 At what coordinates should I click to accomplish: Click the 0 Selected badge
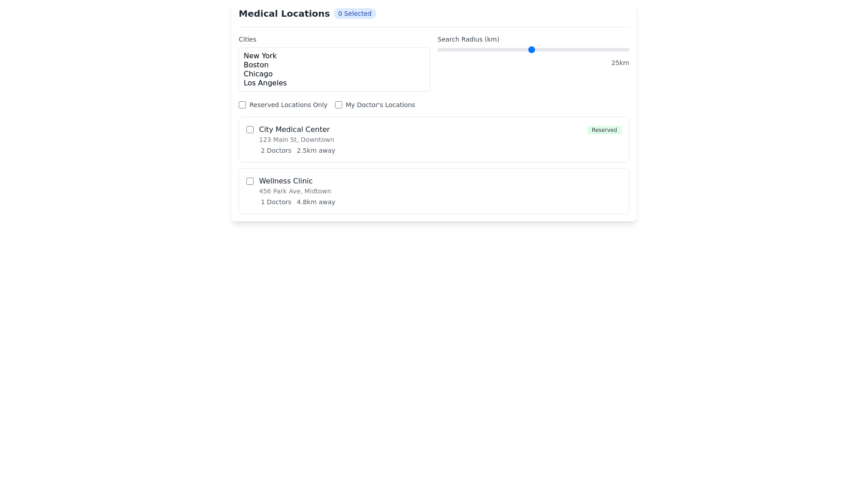click(354, 14)
